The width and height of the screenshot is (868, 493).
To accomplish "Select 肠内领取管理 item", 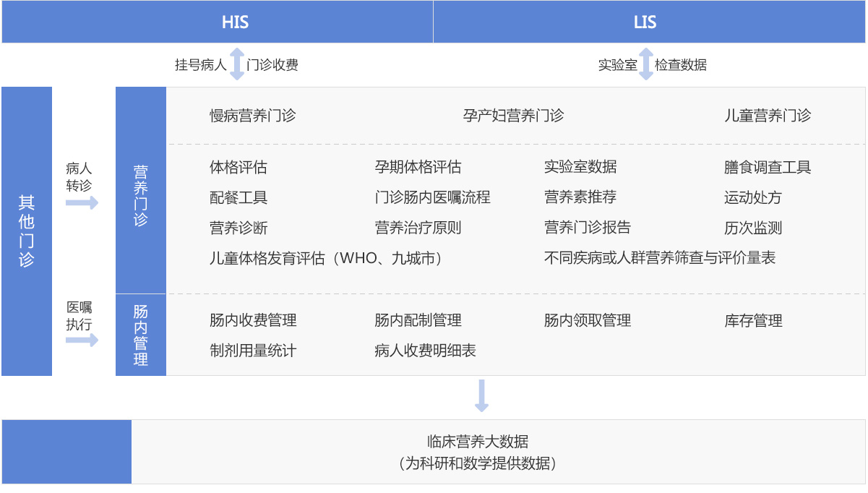I will (x=588, y=320).
